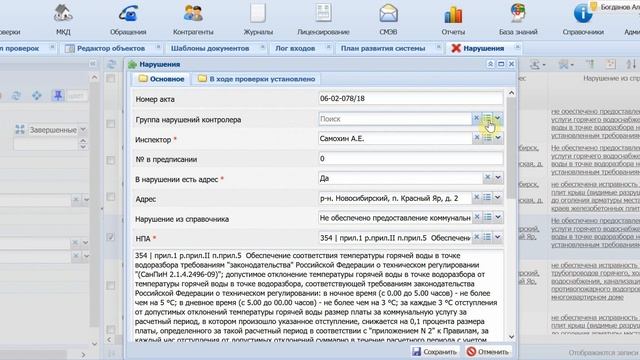Image resolution: width=640 pixels, height=360 pixels.
Task: Click the pin icon in left panel
Action: click(58, 96)
